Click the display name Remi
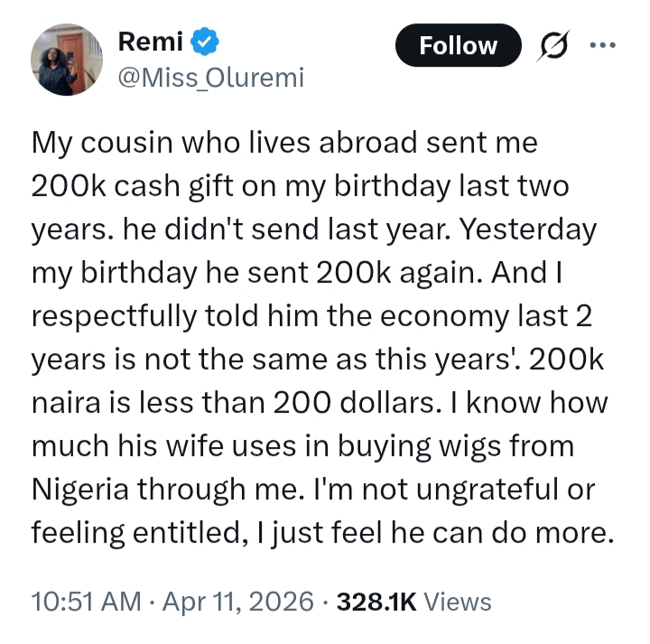This screenshot has width=650, height=644. point(151,42)
